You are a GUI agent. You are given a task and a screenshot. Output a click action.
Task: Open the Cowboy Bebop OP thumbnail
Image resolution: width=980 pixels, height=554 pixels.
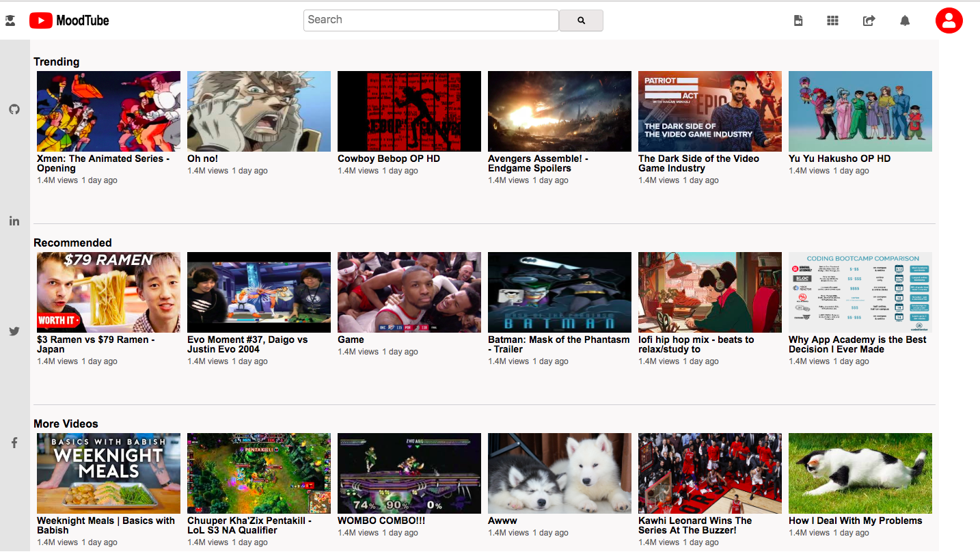point(409,111)
